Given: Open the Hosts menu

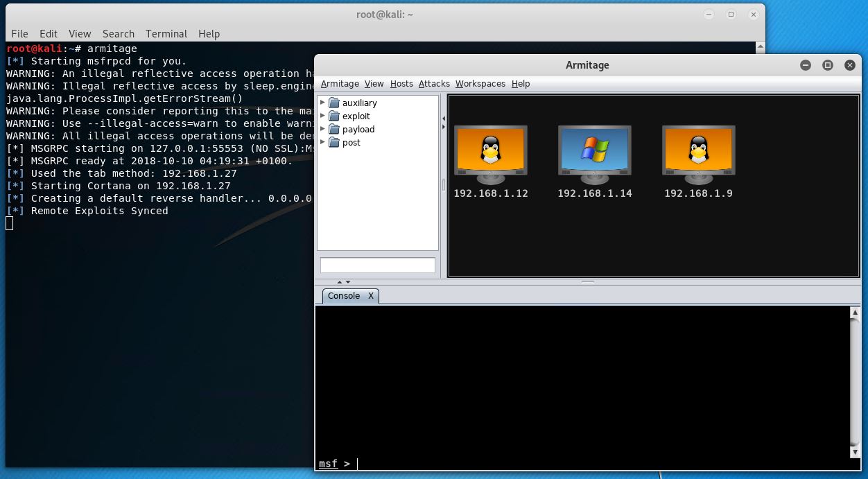Looking at the screenshot, I should [401, 83].
